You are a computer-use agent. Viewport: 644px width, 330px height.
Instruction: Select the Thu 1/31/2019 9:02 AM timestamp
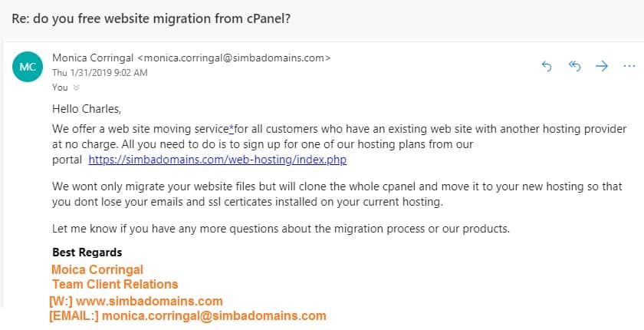click(100, 73)
